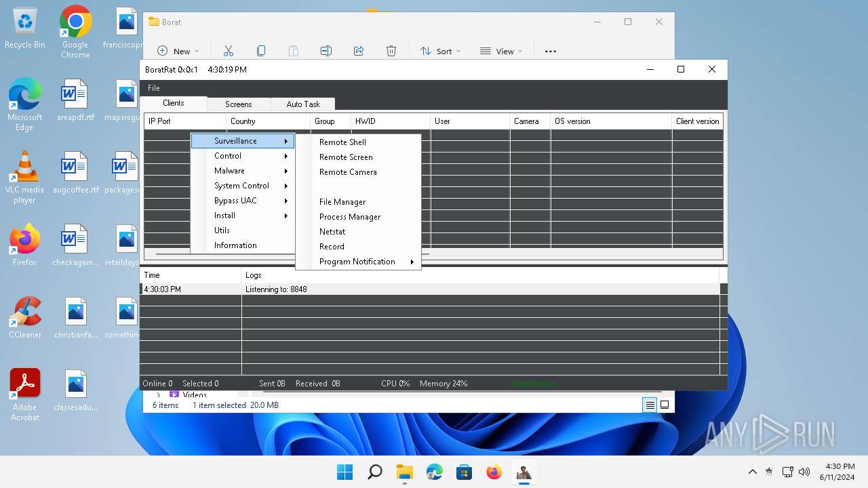The image size is (868, 488).
Task: Click Rename icon in Borat Explorer toolbar
Action: point(326,51)
